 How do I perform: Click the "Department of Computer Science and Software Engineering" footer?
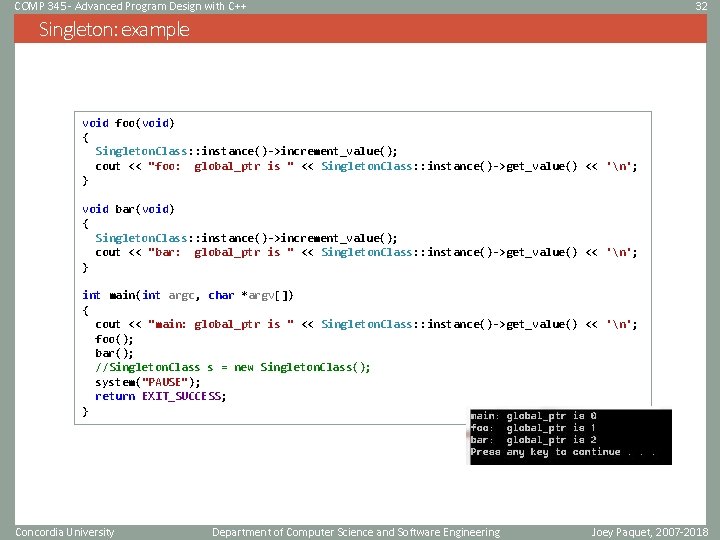[356, 532]
